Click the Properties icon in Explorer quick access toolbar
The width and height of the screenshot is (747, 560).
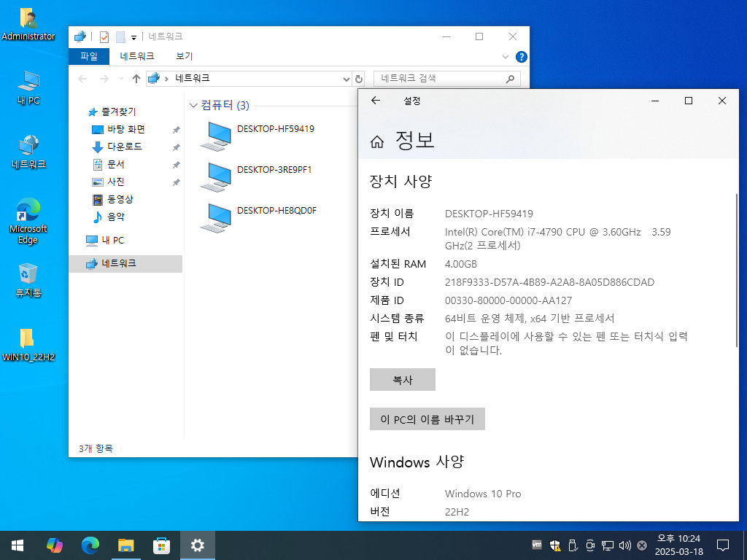pyautogui.click(x=104, y=36)
